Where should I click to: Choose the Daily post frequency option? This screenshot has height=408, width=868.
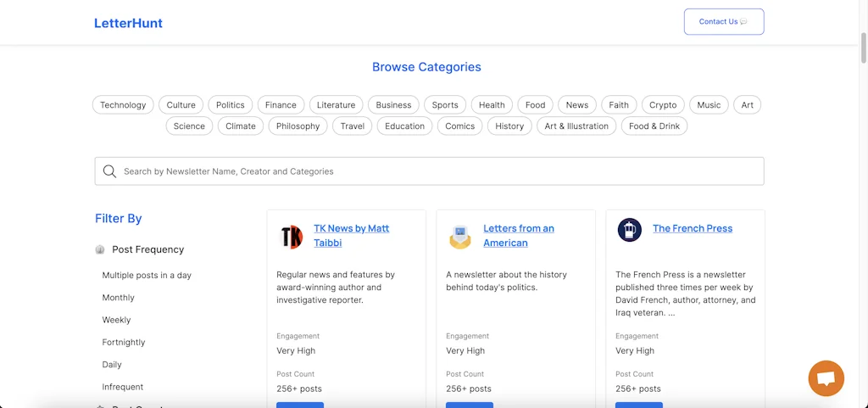pyautogui.click(x=112, y=365)
